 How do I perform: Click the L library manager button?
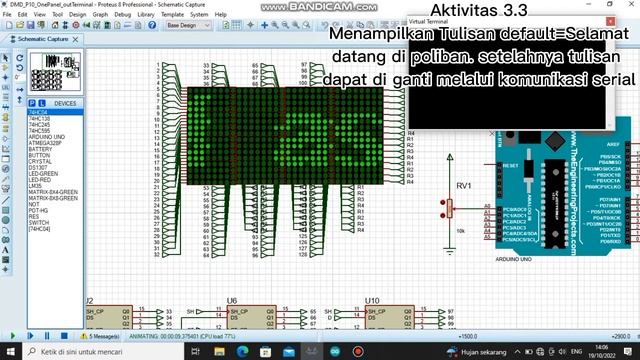pyautogui.click(x=41, y=103)
